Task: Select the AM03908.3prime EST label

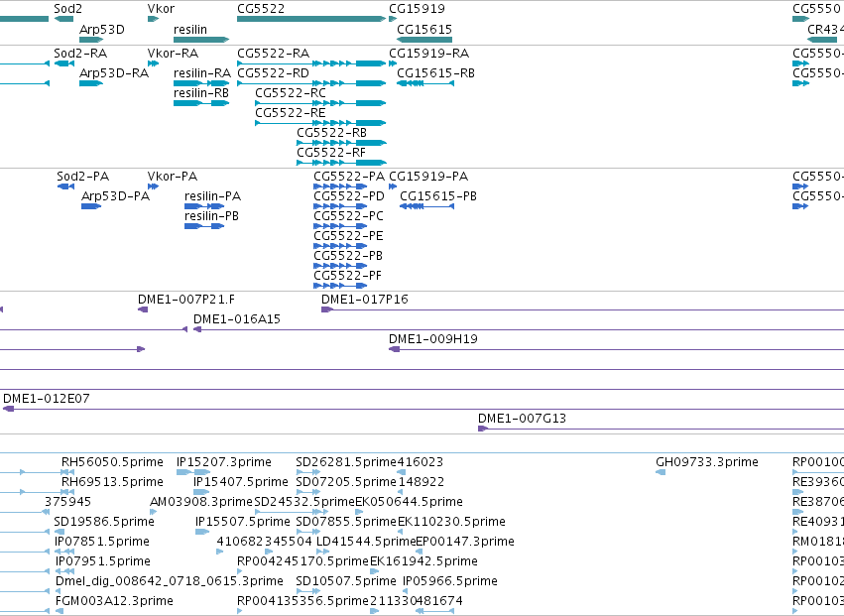Action: click(201, 502)
